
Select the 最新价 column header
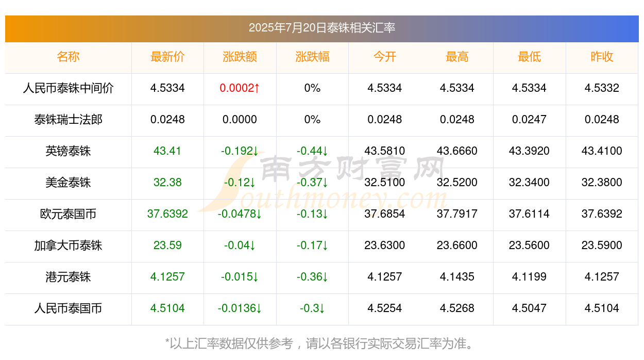[167, 57]
